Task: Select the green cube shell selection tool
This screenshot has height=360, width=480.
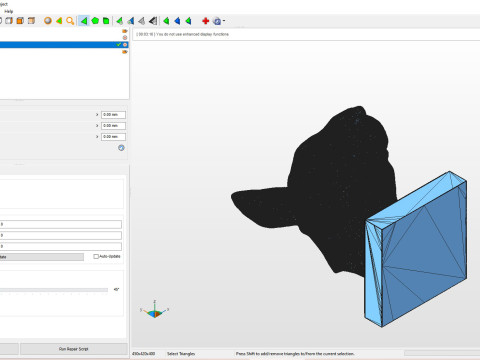Action: click(106, 21)
